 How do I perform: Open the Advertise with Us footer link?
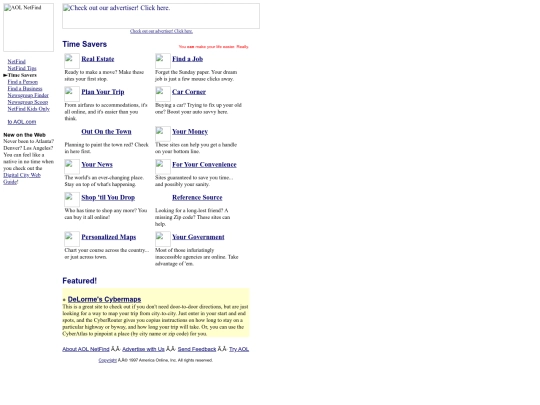(x=143, y=349)
